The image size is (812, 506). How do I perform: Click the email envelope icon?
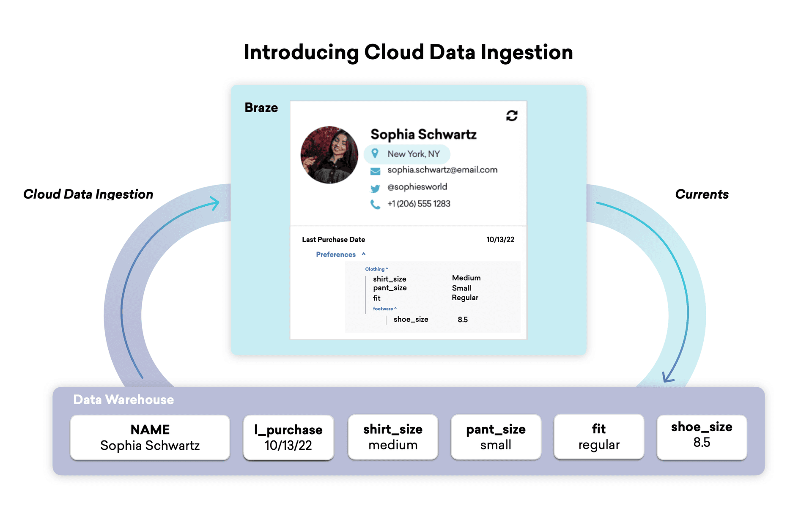pyautogui.click(x=375, y=171)
